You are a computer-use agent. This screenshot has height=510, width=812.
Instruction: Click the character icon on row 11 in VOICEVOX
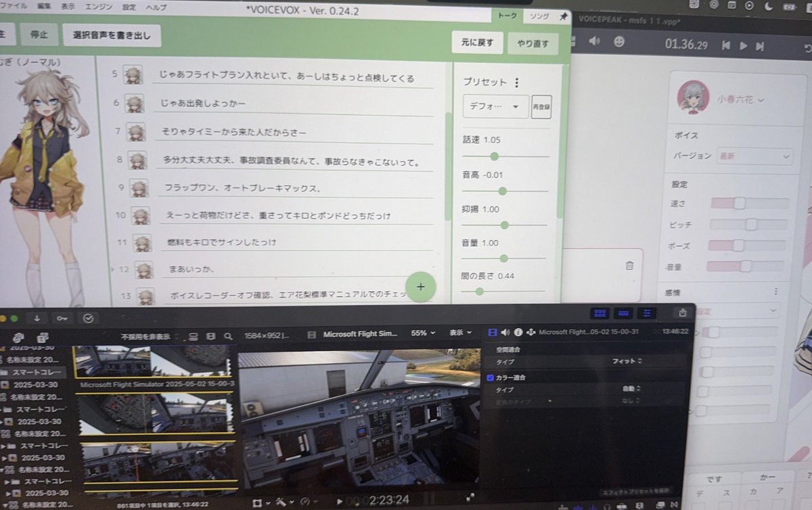[x=141, y=243]
